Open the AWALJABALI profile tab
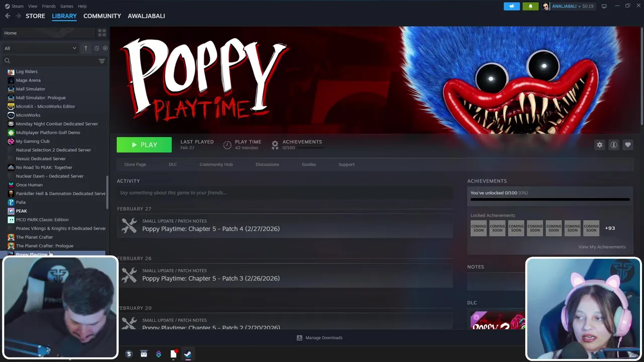Image resolution: width=644 pixels, height=362 pixels. (x=146, y=16)
